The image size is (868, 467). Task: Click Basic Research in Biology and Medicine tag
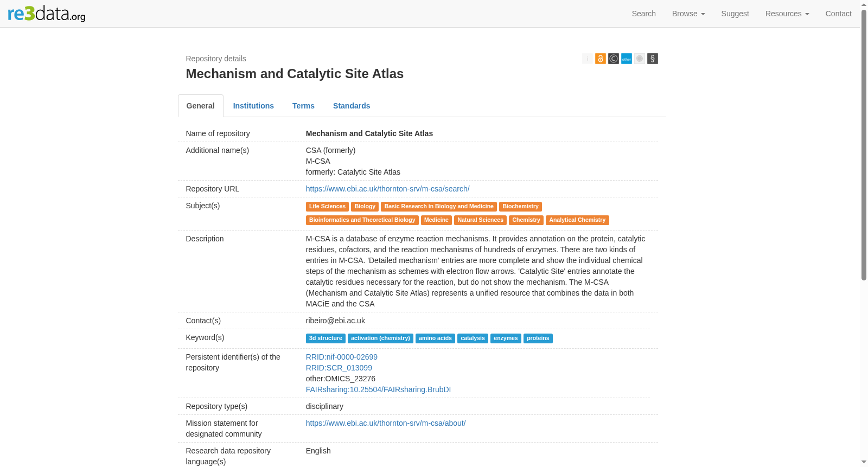pyautogui.click(x=439, y=207)
